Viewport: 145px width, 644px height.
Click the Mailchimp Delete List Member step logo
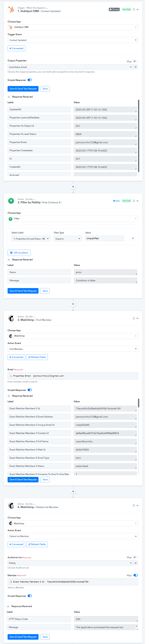(11, 506)
